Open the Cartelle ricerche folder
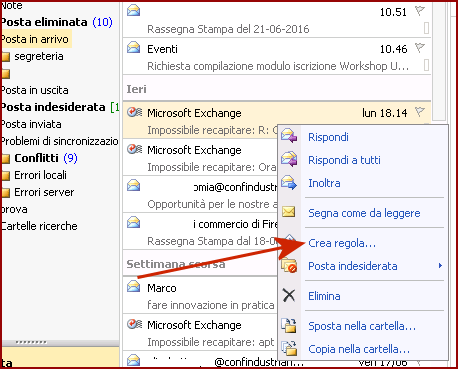Image resolution: width=458 pixels, height=369 pixels. pyautogui.click(x=39, y=226)
